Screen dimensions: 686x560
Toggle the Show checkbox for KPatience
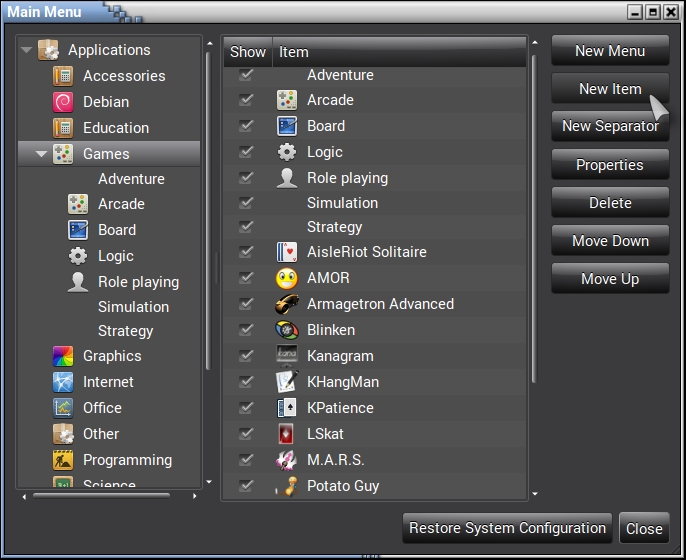[x=246, y=408]
